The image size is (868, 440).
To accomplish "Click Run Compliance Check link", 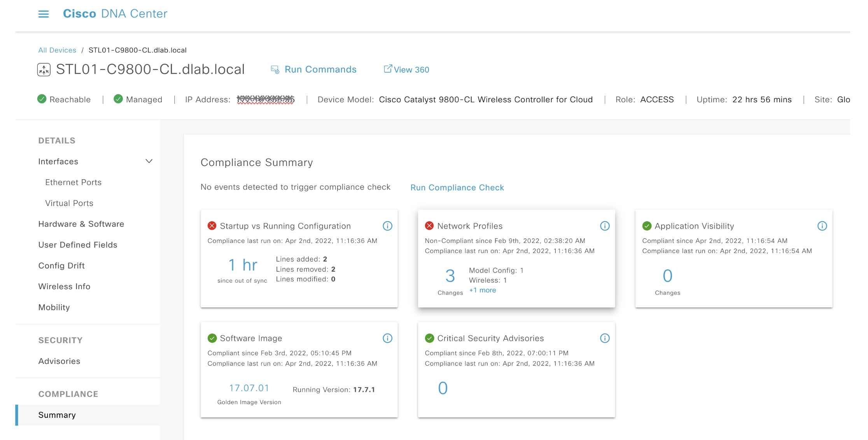I will (x=457, y=187).
